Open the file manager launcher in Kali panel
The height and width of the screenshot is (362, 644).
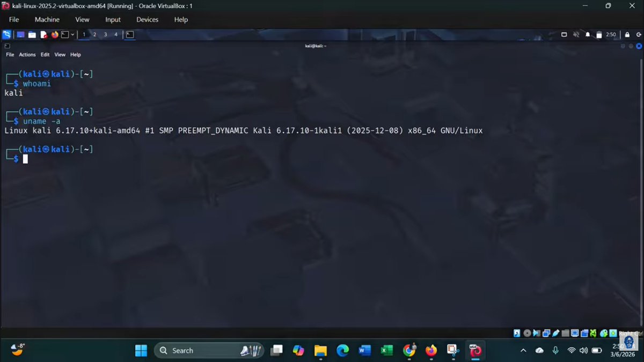coord(32,35)
